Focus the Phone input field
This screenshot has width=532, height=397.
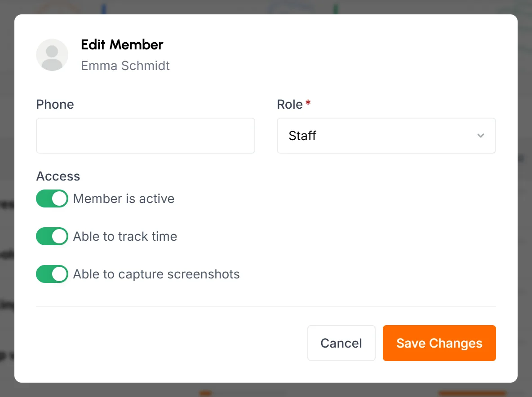point(146,136)
